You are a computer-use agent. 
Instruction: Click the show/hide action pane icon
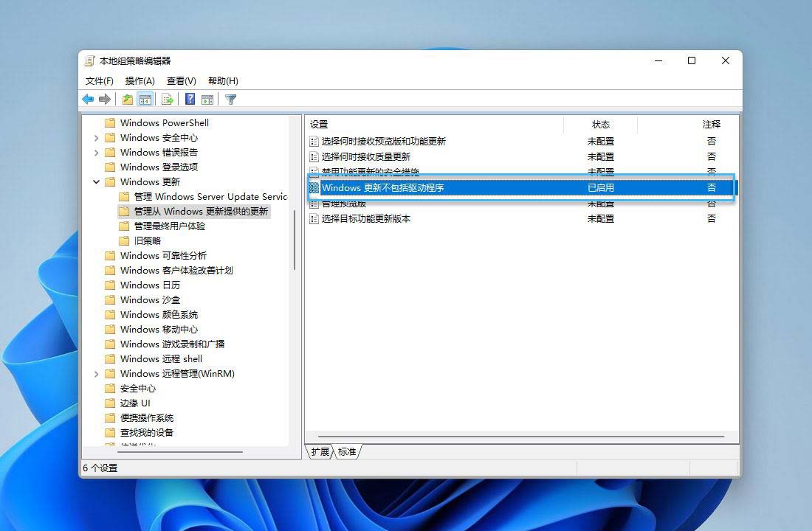click(x=208, y=99)
